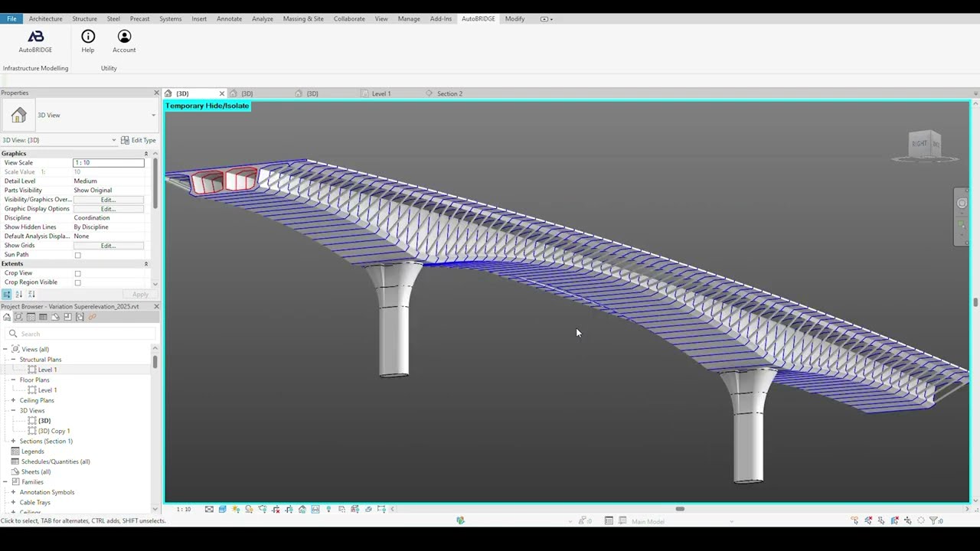
Task: Close the active {3D} view tab
Action: pos(222,93)
